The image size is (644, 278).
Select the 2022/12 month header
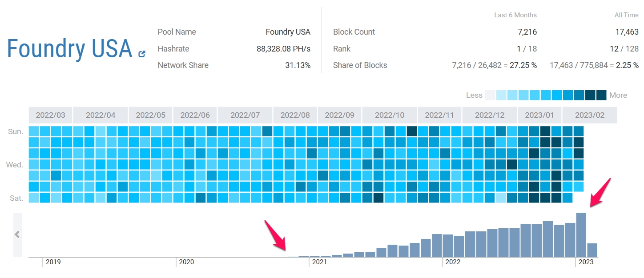click(490, 115)
